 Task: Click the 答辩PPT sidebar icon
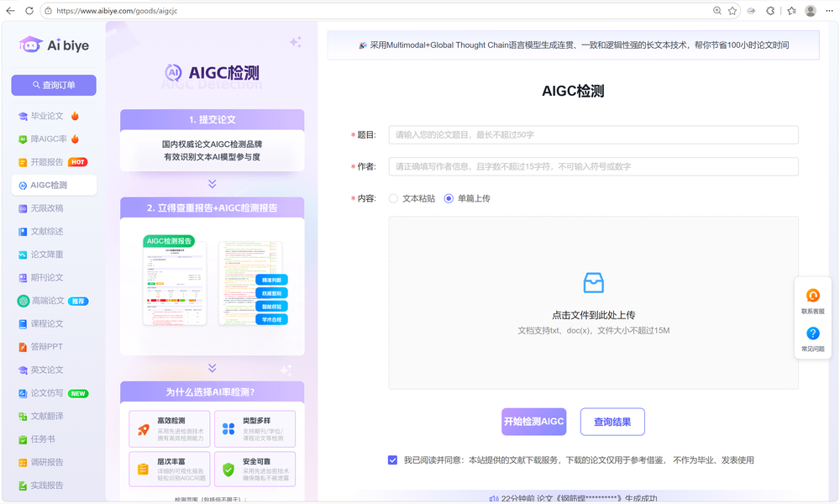23,347
